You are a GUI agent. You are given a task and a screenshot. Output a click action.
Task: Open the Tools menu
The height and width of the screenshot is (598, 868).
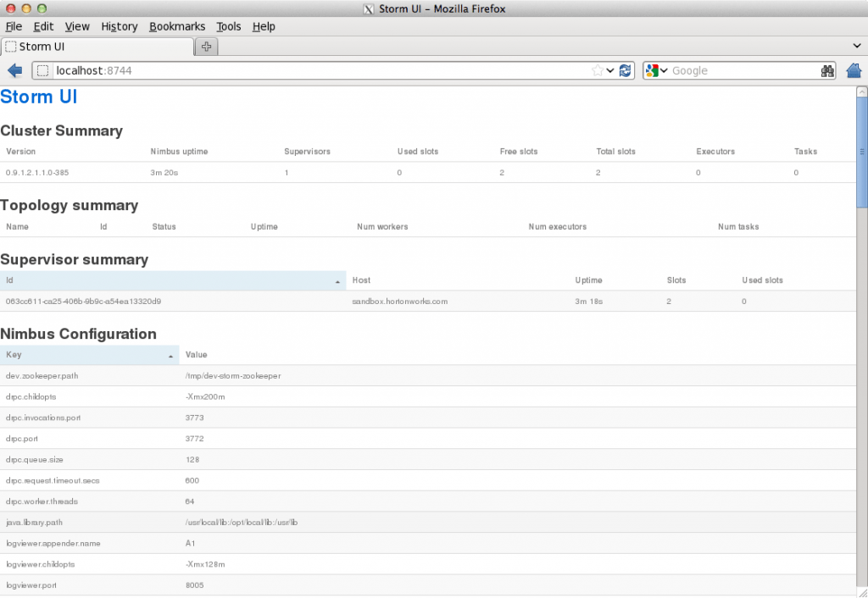point(228,26)
